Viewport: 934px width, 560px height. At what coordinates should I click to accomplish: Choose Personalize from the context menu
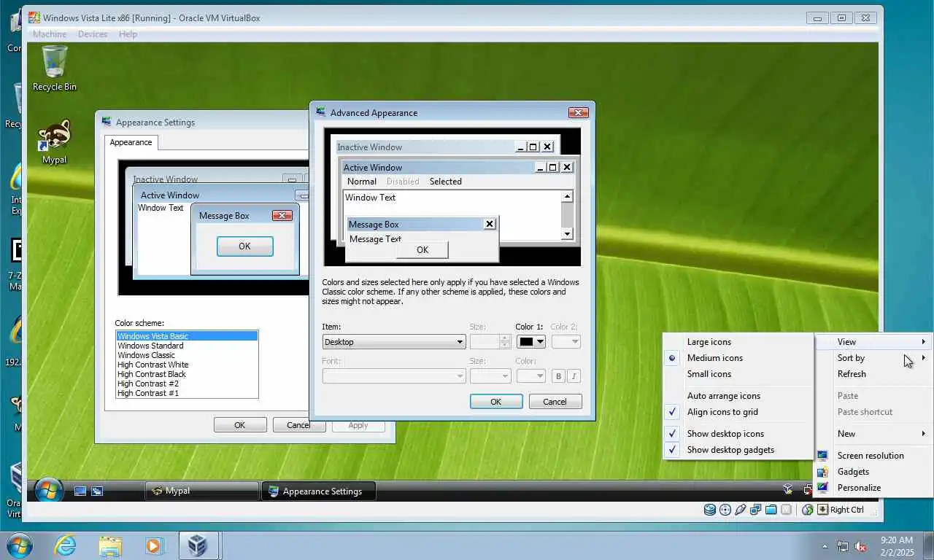pos(873,488)
